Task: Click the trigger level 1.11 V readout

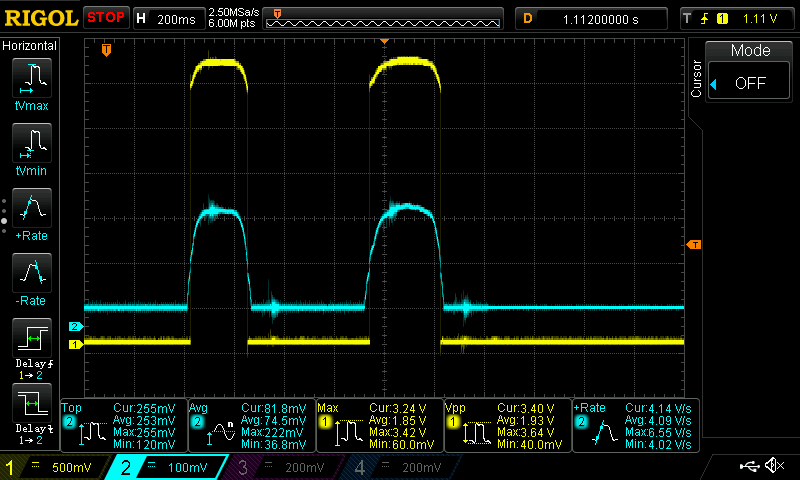Action: click(x=760, y=19)
